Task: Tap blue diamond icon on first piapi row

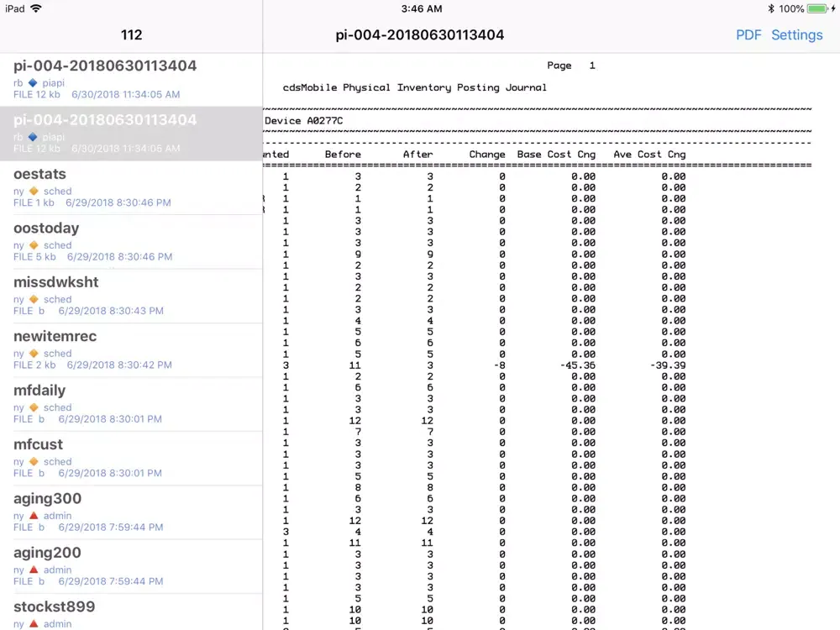Action: click(33, 82)
